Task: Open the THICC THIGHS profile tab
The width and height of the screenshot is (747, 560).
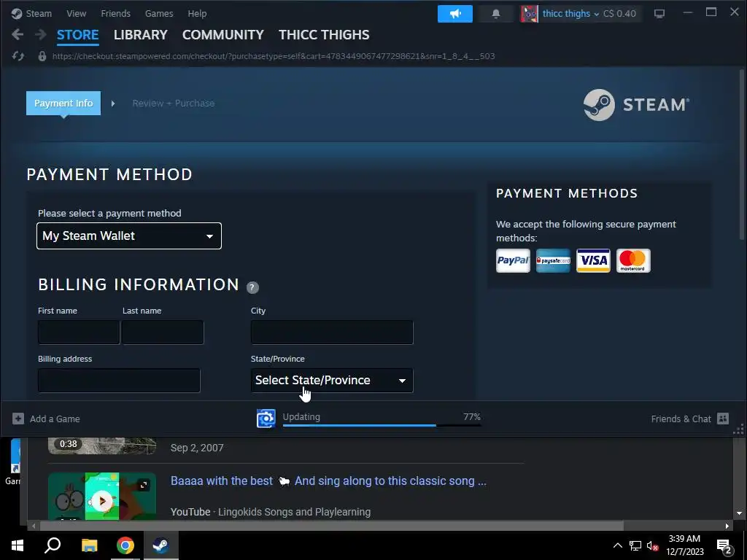Action: click(x=324, y=35)
